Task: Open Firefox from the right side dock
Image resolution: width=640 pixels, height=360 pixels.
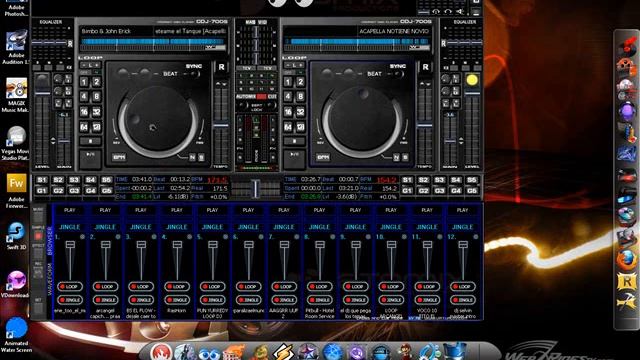Action: [627, 260]
